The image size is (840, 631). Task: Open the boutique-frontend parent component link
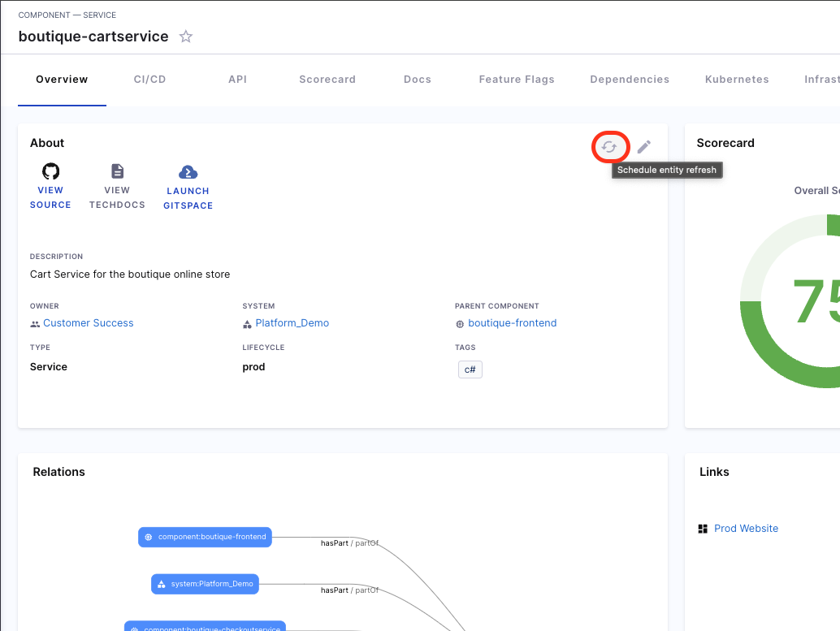point(512,323)
